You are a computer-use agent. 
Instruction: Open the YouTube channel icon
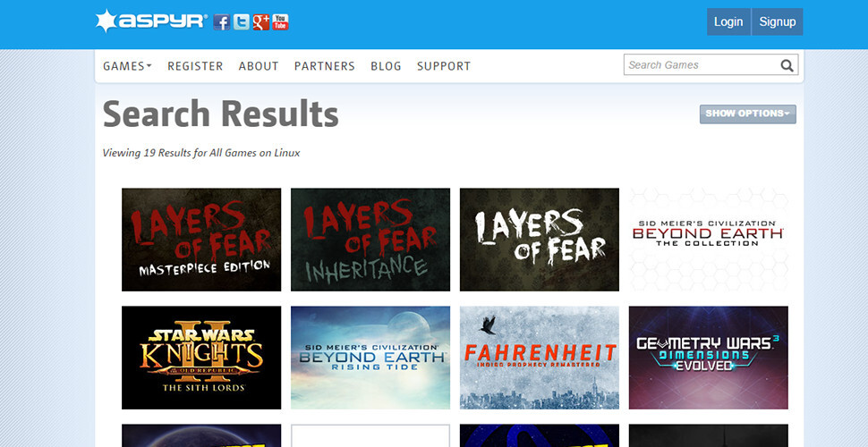(281, 22)
